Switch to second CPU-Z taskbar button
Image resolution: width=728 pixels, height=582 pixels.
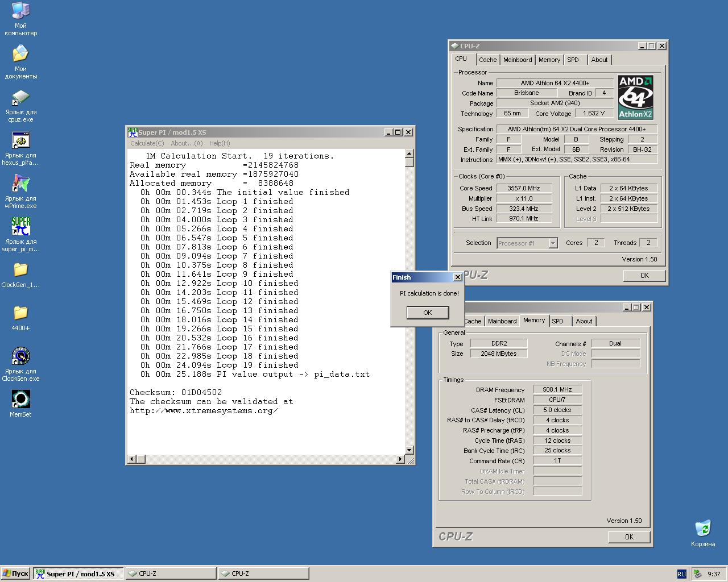point(263,573)
